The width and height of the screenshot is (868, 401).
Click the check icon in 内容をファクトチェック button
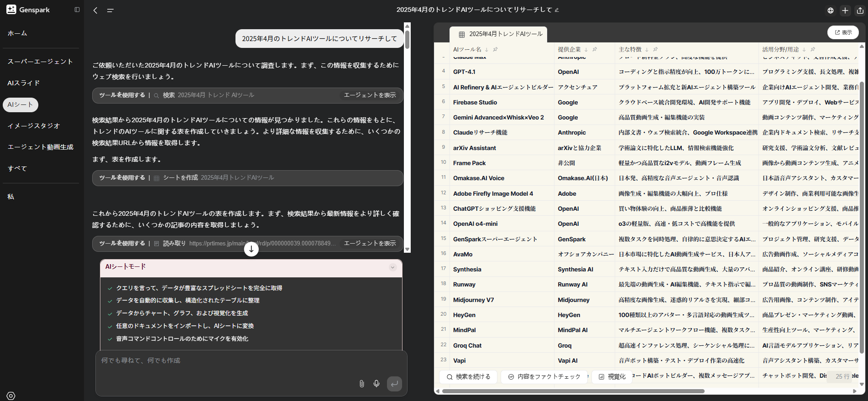(x=511, y=377)
